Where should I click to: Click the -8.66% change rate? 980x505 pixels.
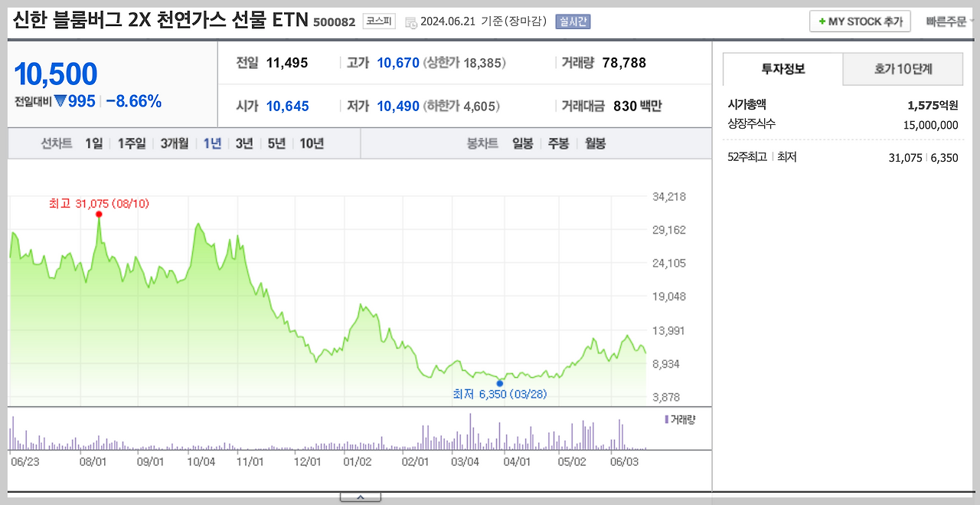[x=134, y=101]
